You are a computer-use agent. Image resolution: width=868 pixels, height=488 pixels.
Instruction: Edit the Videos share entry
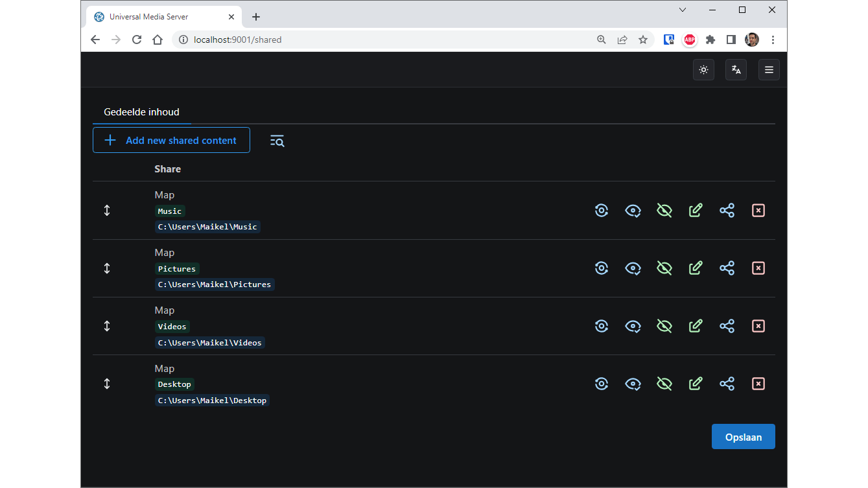[x=696, y=326]
